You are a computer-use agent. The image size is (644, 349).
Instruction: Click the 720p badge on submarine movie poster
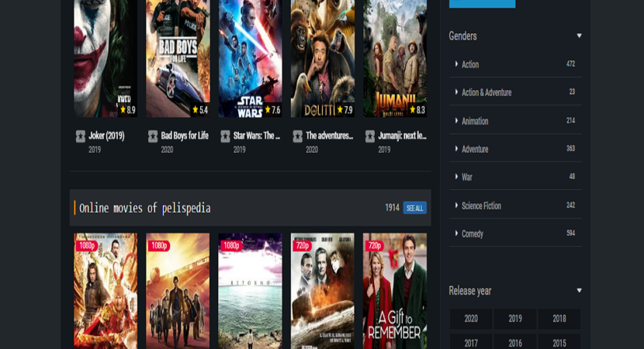303,246
